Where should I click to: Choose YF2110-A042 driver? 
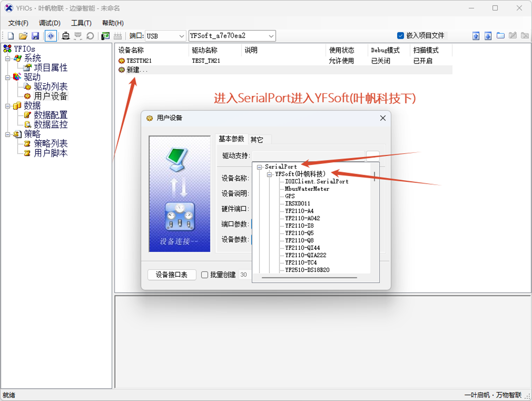coord(302,218)
